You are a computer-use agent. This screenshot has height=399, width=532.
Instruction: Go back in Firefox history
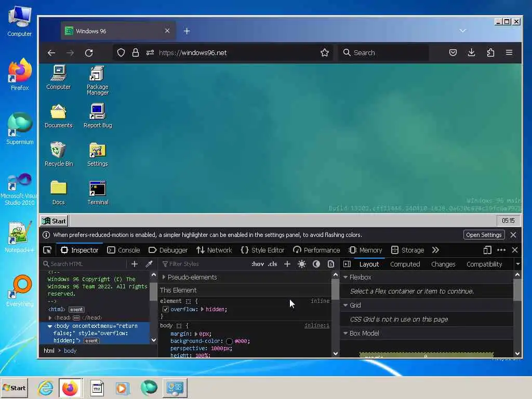[x=51, y=52]
